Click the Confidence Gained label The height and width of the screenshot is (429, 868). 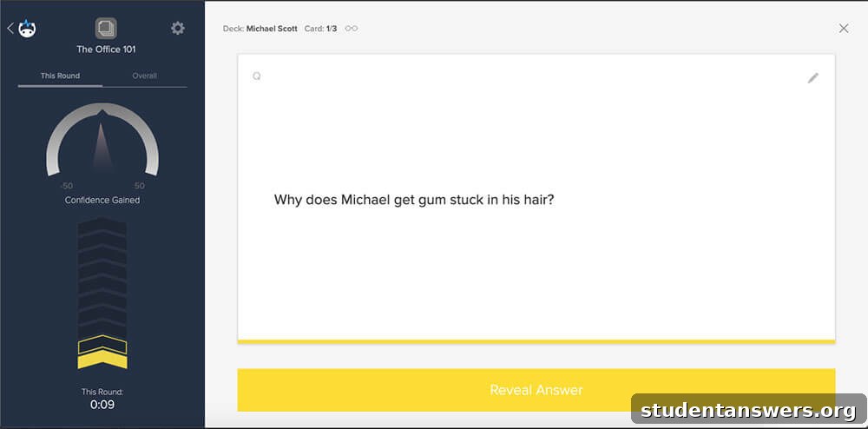(102, 201)
